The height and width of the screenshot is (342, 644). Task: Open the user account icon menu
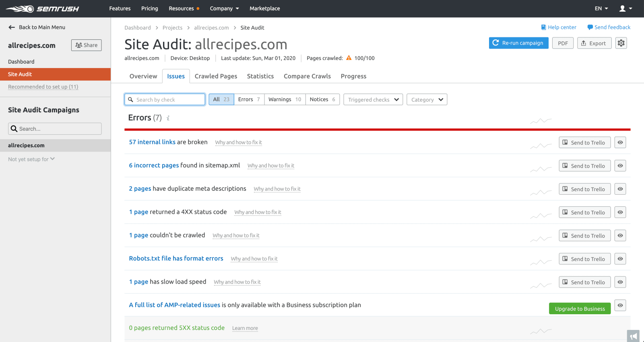[x=625, y=8]
